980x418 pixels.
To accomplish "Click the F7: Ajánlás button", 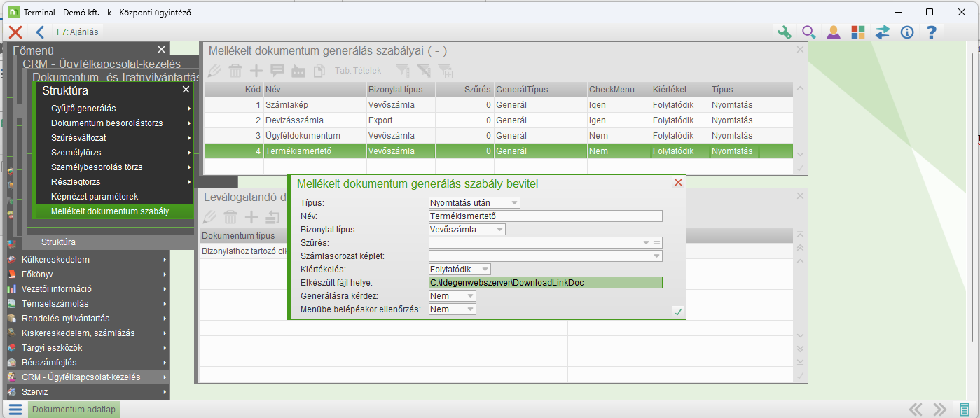I will tap(77, 32).
